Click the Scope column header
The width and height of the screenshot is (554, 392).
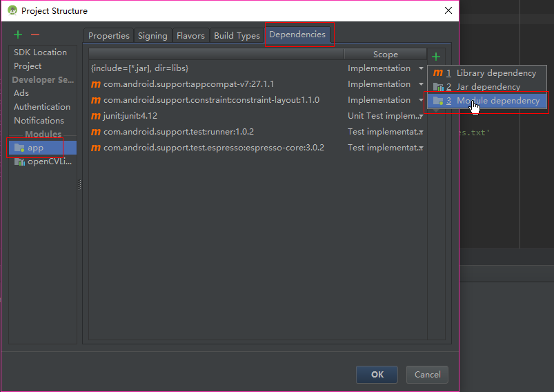386,54
